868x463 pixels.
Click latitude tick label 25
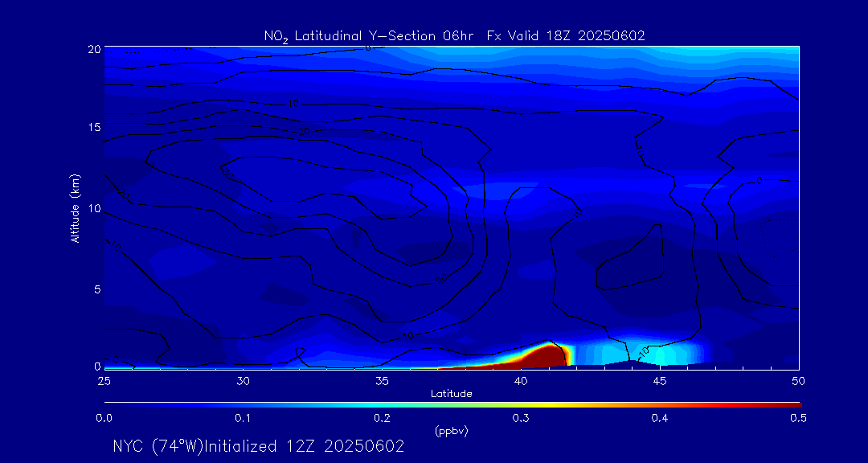pyautogui.click(x=104, y=379)
